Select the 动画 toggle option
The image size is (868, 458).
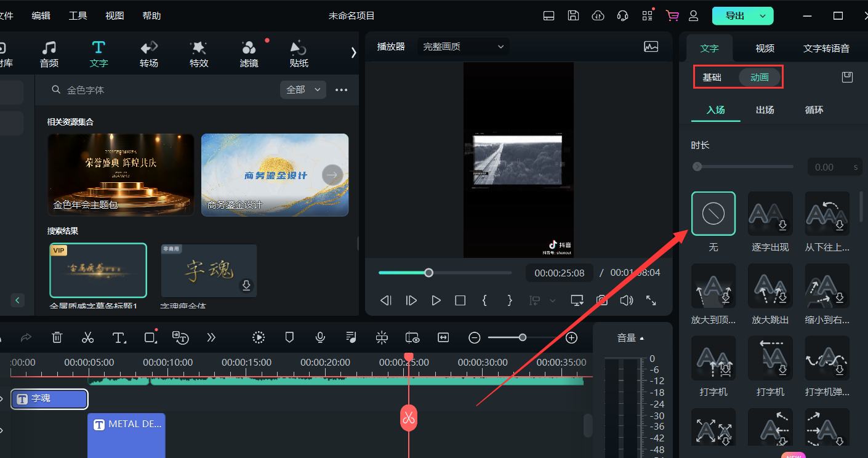click(x=760, y=78)
